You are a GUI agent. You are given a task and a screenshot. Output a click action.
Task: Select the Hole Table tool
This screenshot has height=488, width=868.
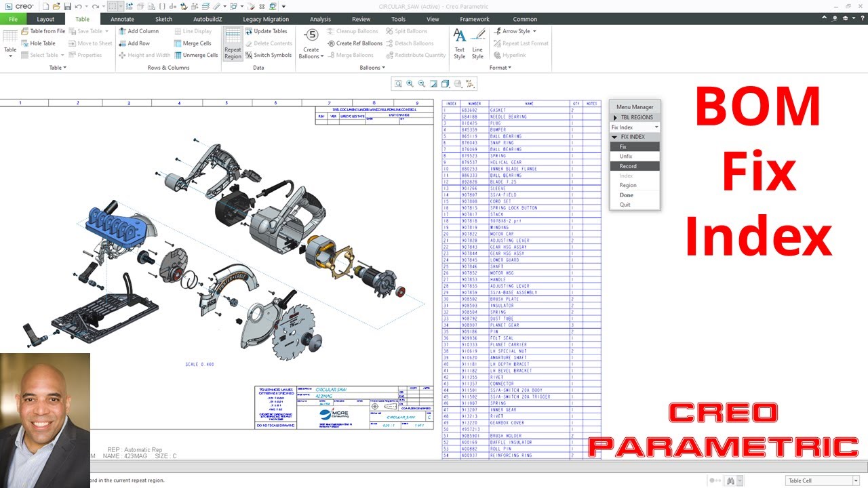(38, 43)
